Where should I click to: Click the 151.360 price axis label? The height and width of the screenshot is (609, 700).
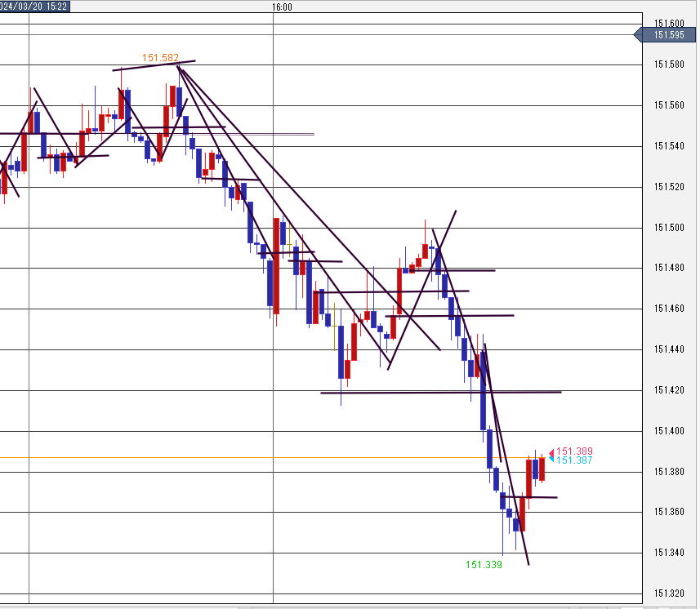(669, 512)
